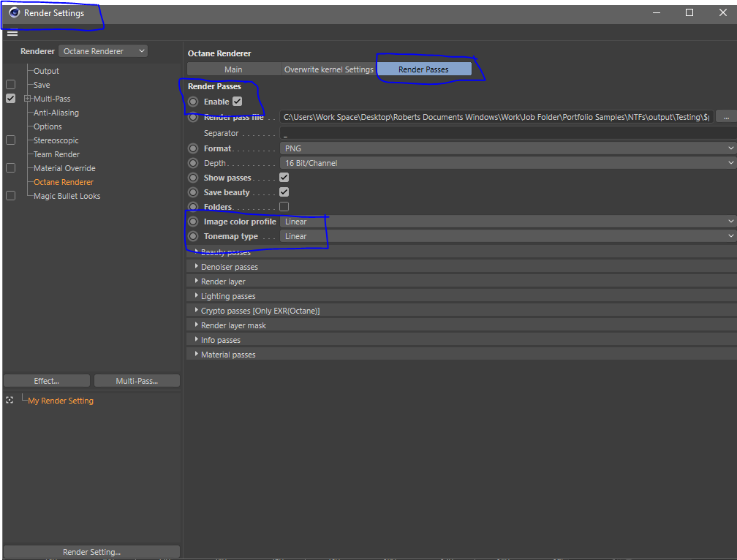Uncheck the Show passes checkbox
737x560 pixels.
[x=284, y=178]
